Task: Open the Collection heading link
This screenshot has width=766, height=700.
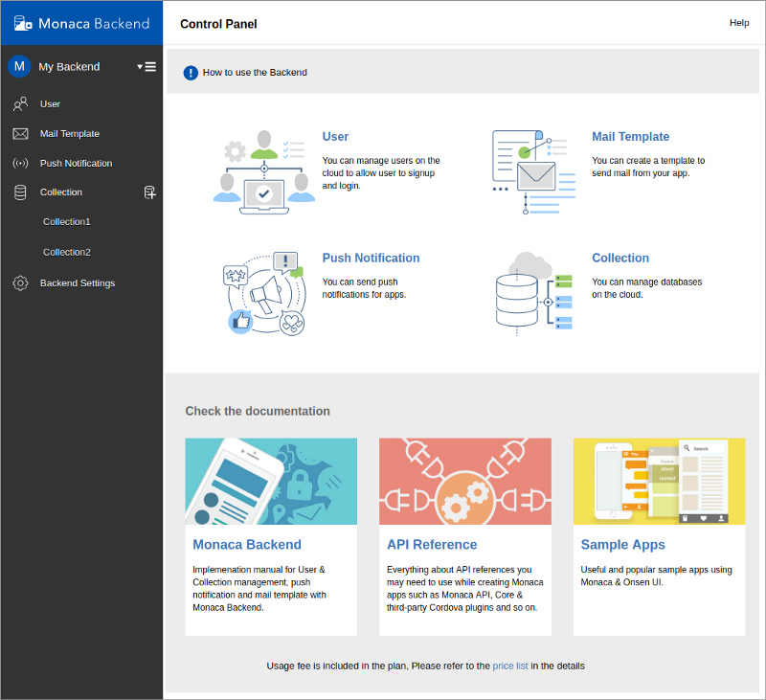Action: tap(620, 258)
